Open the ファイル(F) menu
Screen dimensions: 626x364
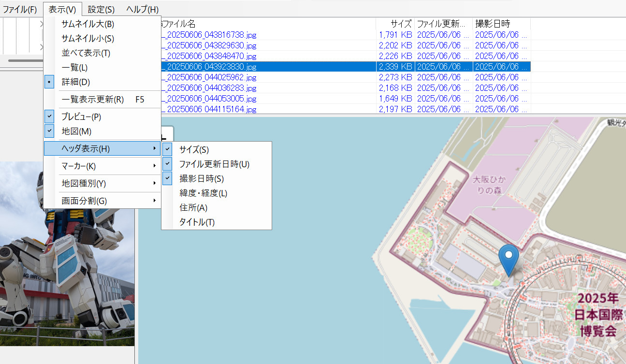pyautogui.click(x=20, y=9)
